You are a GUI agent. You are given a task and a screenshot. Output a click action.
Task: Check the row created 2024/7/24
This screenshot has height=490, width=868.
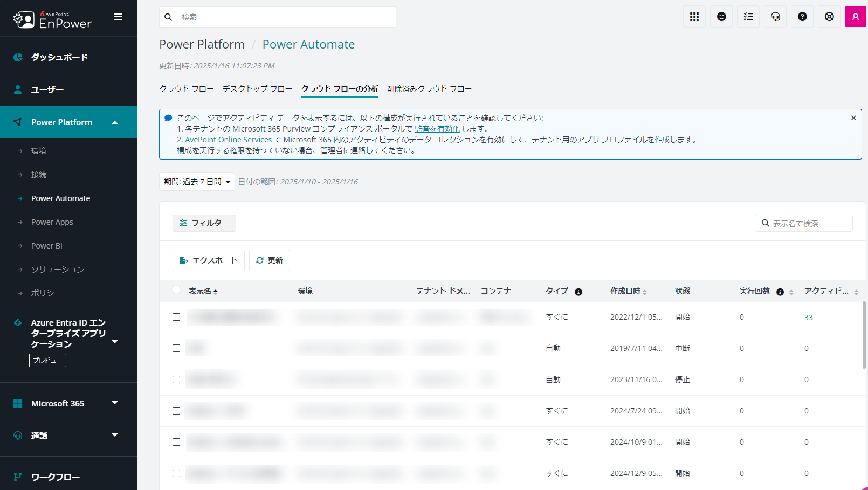[x=176, y=411]
